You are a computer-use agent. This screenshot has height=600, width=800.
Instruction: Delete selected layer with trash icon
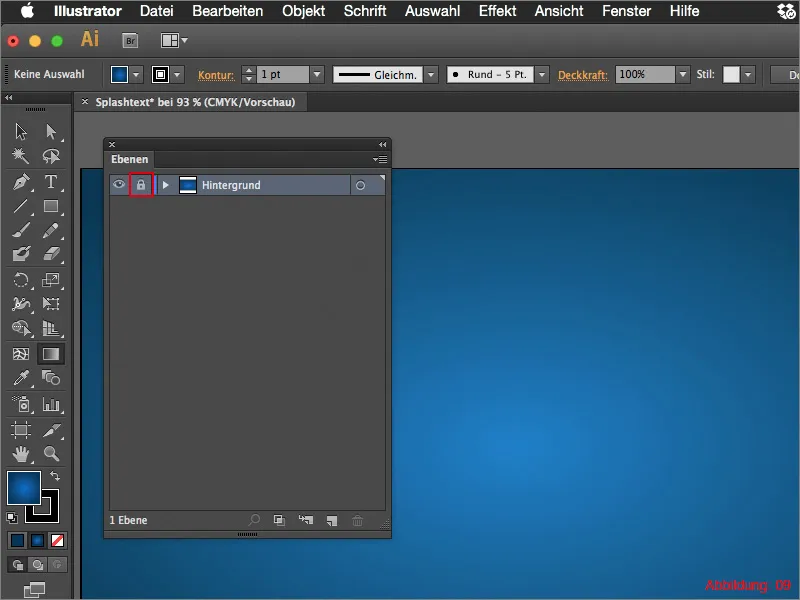pos(358,520)
